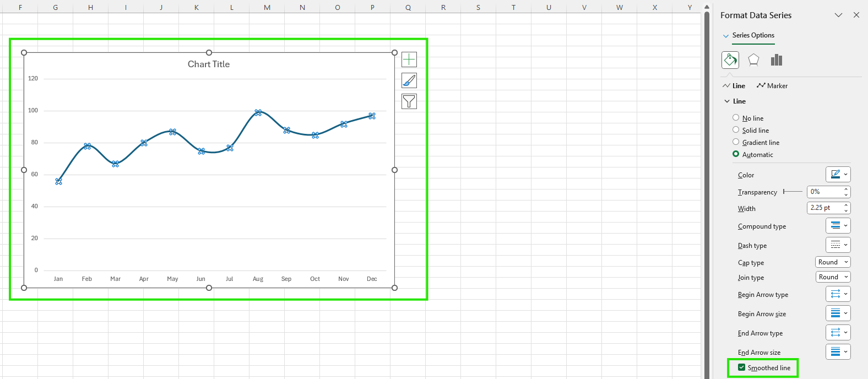
Task: Decrease line Width with down spinner
Action: (x=846, y=211)
